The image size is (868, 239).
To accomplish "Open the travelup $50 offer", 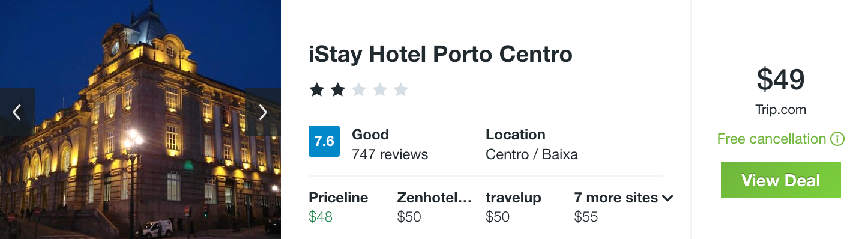I will coord(513,207).
